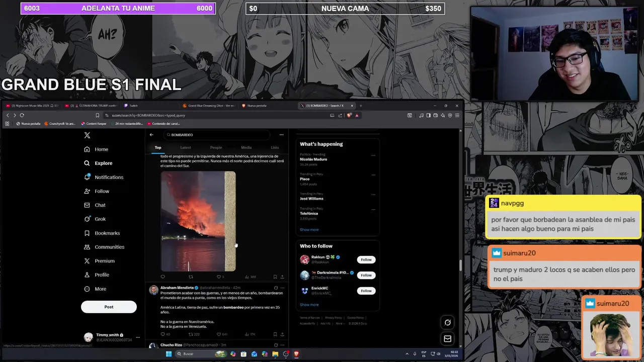This screenshot has width=644, height=362.
Task: Bookmark the fire video post
Action: coord(275,277)
